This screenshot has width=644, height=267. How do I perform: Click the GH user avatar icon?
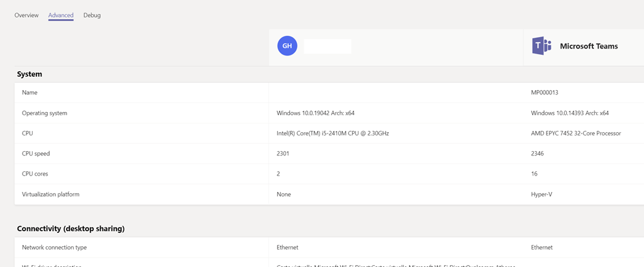point(287,46)
